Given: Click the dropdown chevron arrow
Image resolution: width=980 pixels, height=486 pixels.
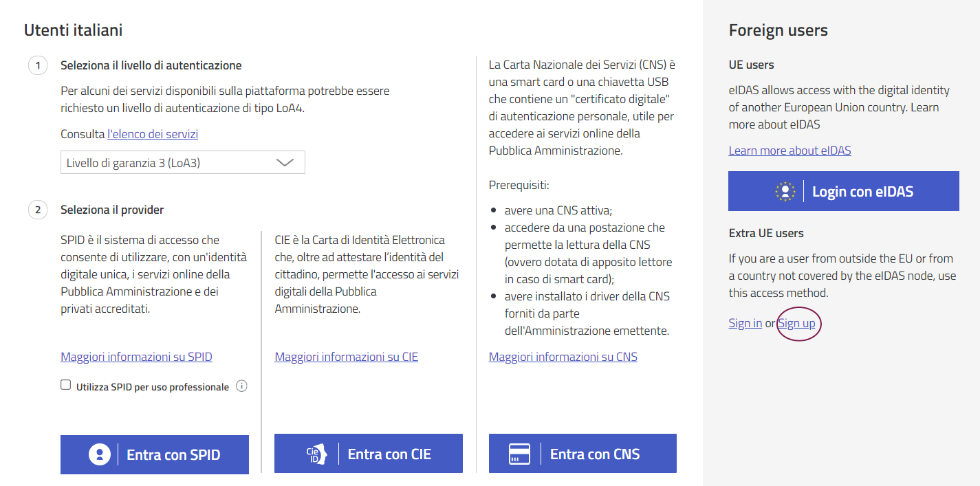Looking at the screenshot, I should click(284, 163).
